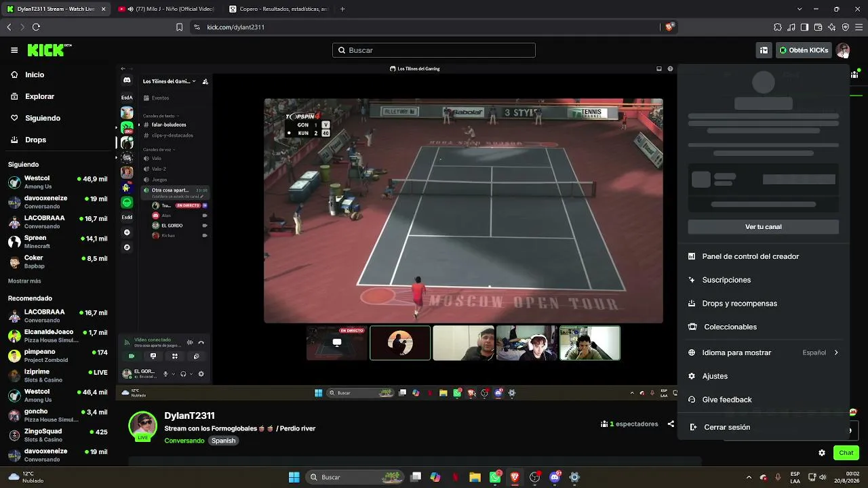Click the Brave browser taskbar icon
868x488 pixels.
click(515, 477)
